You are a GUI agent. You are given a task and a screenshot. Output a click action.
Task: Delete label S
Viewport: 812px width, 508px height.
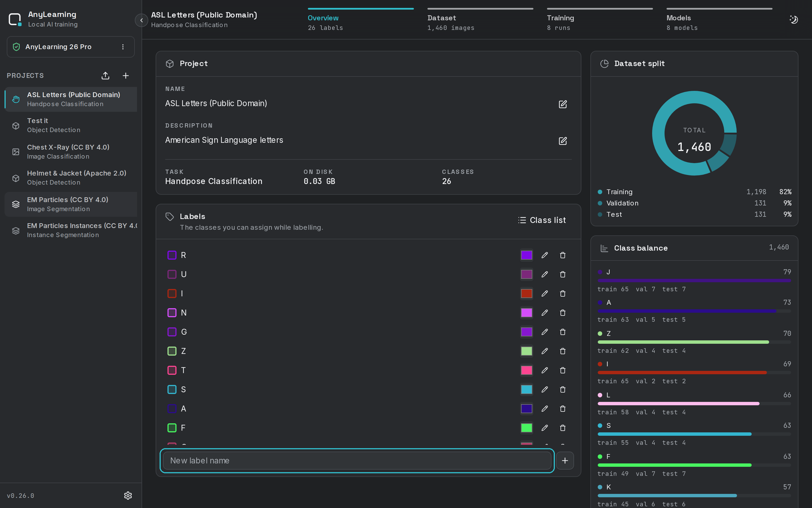(563, 389)
